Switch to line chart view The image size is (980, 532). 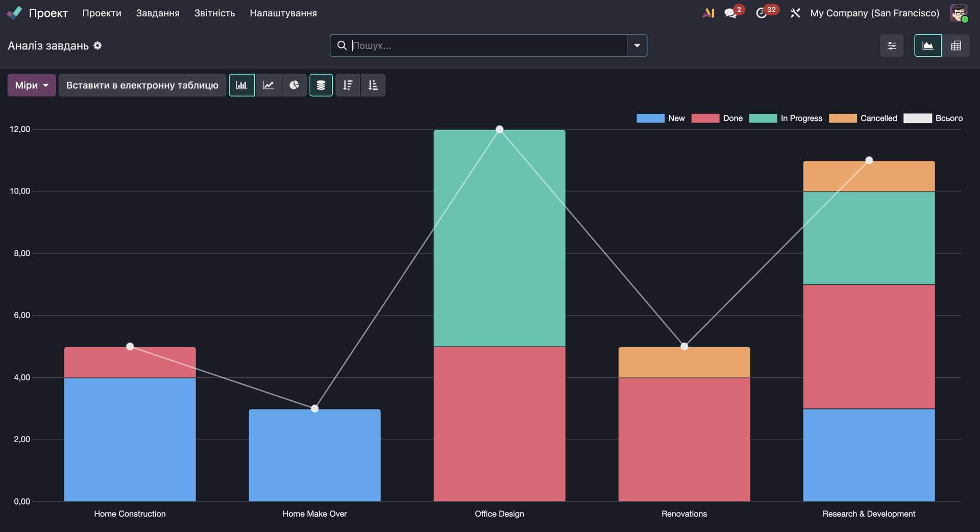point(268,85)
